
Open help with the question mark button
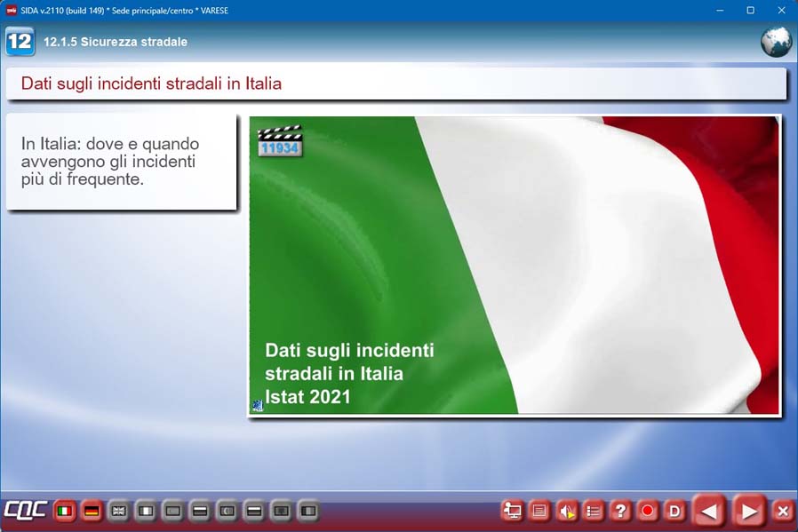[620, 511]
